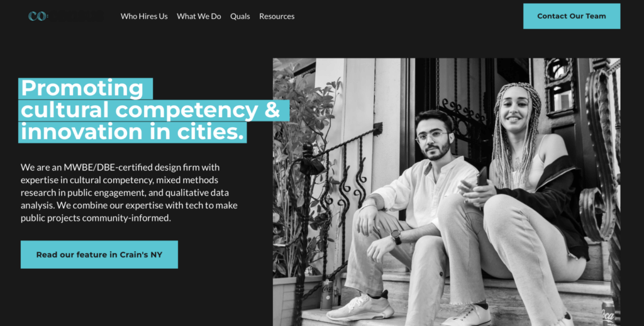Click the man's wristwatch in the photo
Viewport: 644px width, 326px height.
click(x=396, y=237)
